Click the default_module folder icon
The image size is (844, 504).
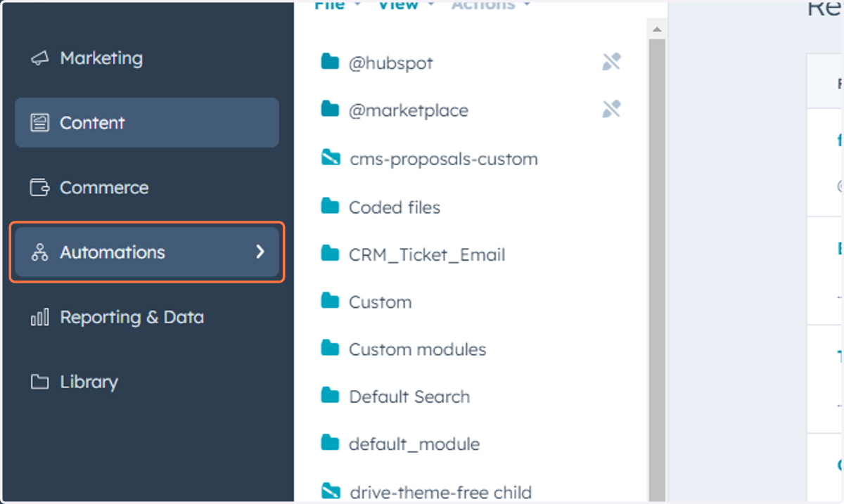[x=330, y=443]
